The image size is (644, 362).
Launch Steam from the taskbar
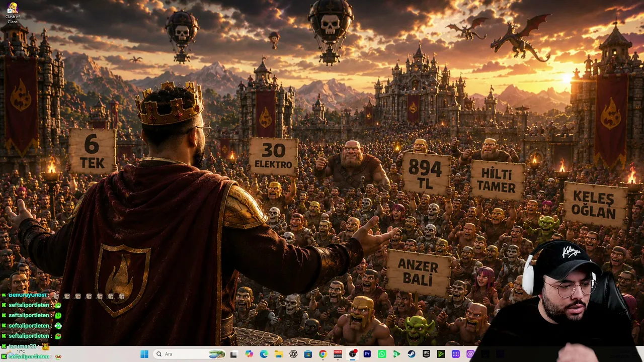(412, 354)
